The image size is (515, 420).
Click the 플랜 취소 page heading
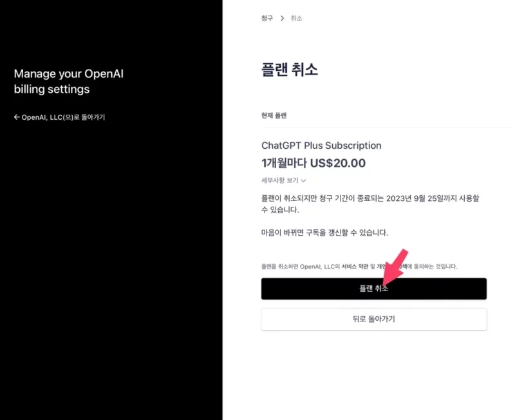click(290, 70)
